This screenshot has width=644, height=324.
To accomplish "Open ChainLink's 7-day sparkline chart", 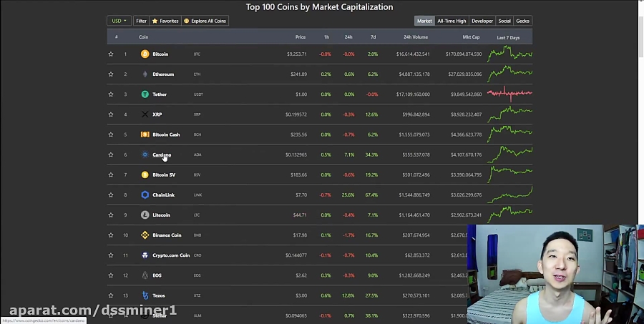I will [509, 195].
